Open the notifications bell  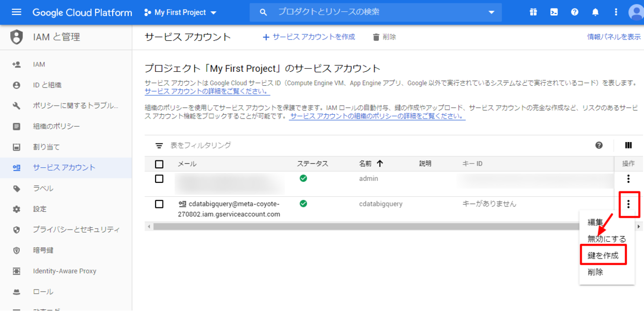595,12
